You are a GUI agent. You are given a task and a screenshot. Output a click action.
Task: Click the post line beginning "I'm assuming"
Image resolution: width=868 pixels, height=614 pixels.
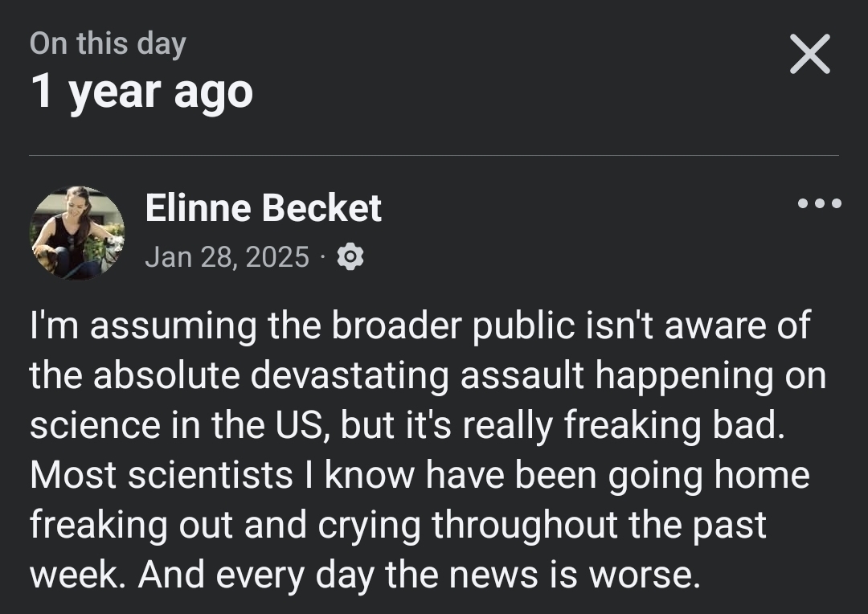420,325
